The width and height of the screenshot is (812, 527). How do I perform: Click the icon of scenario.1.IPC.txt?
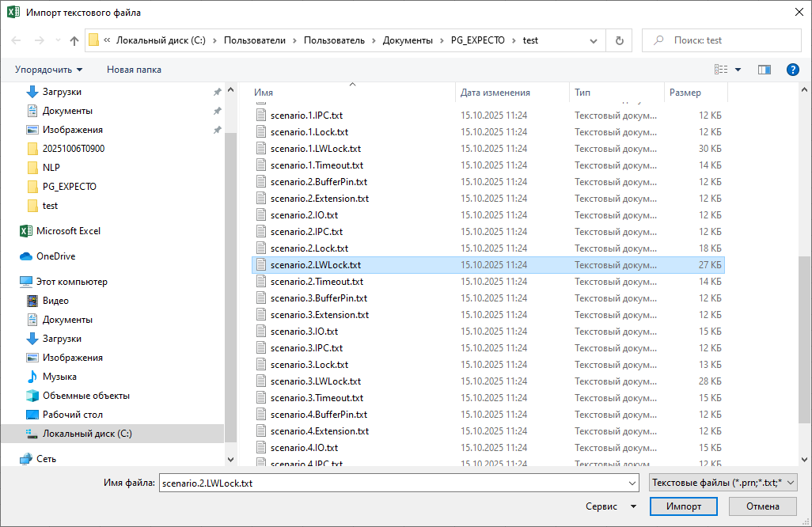coord(261,115)
